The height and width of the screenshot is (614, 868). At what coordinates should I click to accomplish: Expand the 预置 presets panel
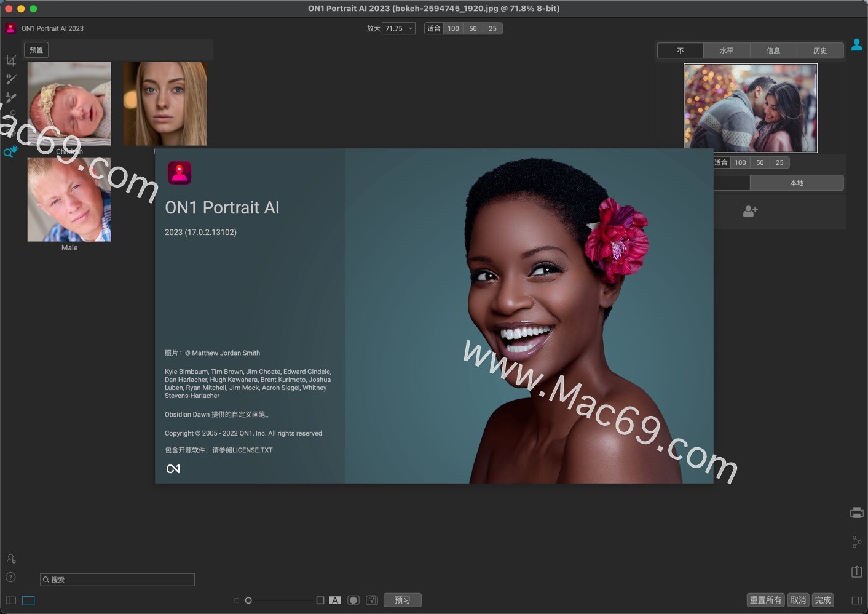(x=36, y=50)
